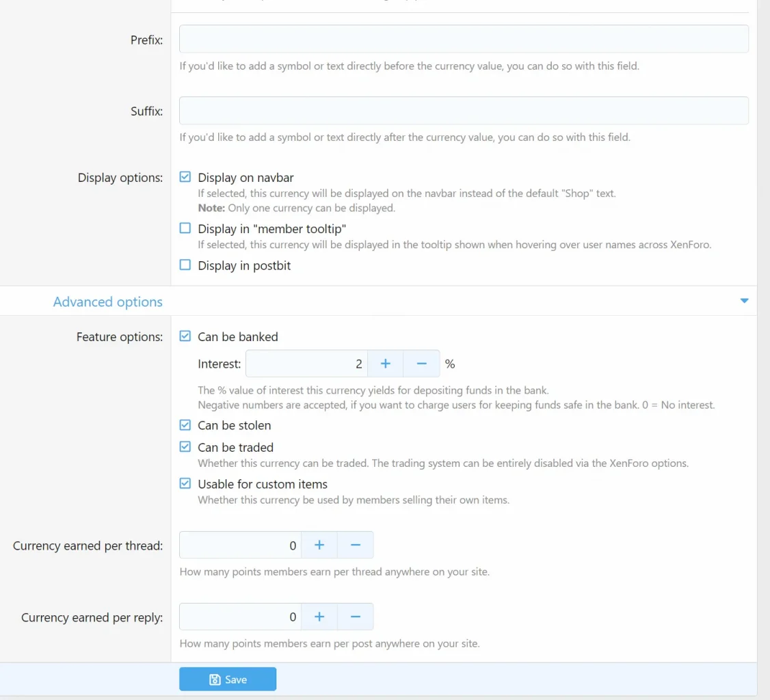770x700 pixels.
Task: Click the Advanced options heading
Action: 107,301
